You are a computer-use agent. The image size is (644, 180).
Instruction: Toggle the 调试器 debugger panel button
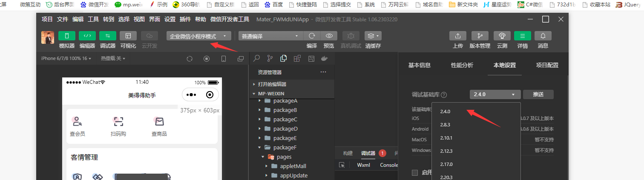coord(107,36)
